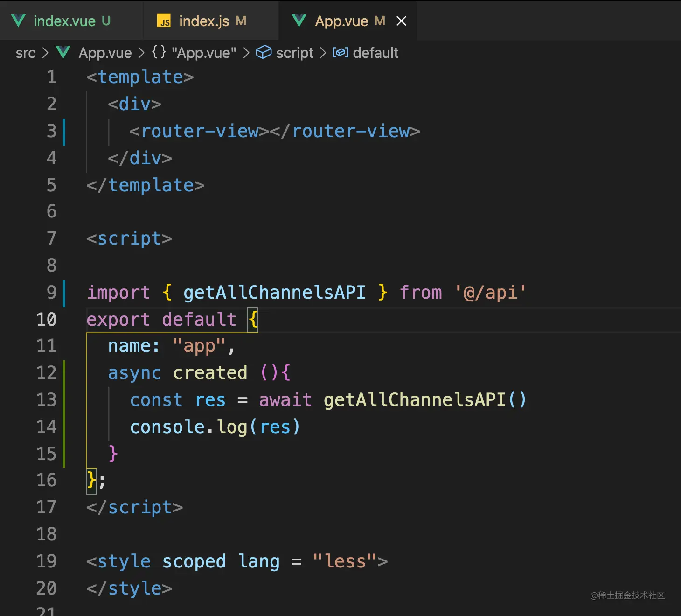Click the curly braces breadcrumb icon

tap(159, 52)
